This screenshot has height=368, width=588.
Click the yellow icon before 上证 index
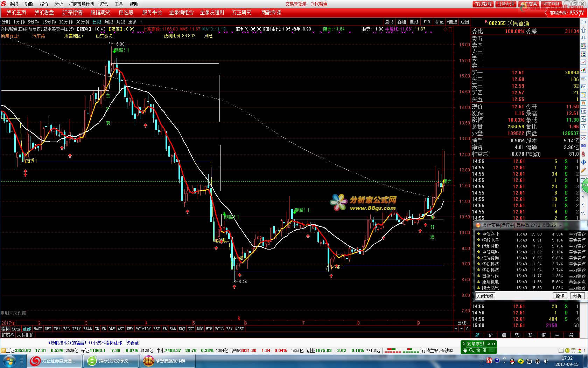3,350
